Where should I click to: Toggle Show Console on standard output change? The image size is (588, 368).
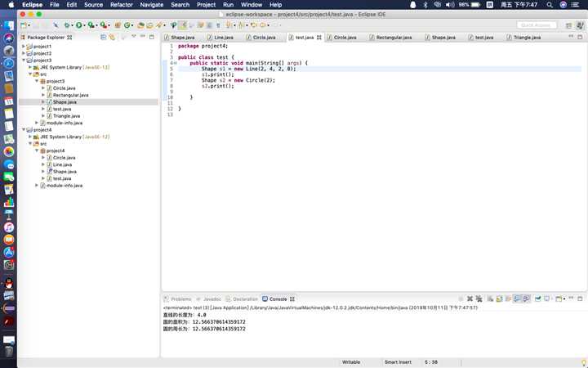(517, 299)
